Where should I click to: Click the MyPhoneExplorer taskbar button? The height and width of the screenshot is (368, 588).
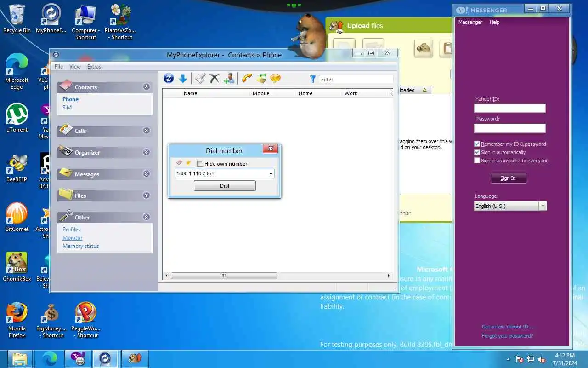coord(105,358)
